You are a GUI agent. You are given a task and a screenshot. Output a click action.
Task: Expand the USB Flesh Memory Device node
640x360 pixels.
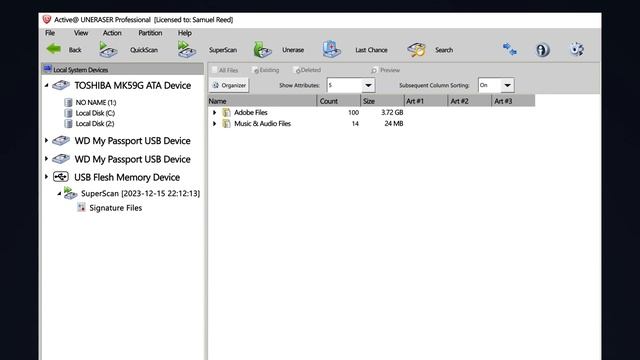(x=46, y=177)
